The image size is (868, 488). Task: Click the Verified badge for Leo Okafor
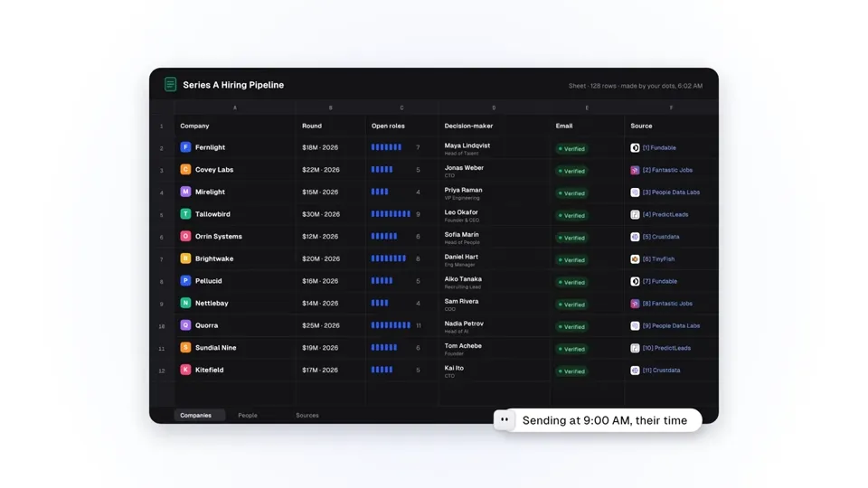click(x=571, y=215)
